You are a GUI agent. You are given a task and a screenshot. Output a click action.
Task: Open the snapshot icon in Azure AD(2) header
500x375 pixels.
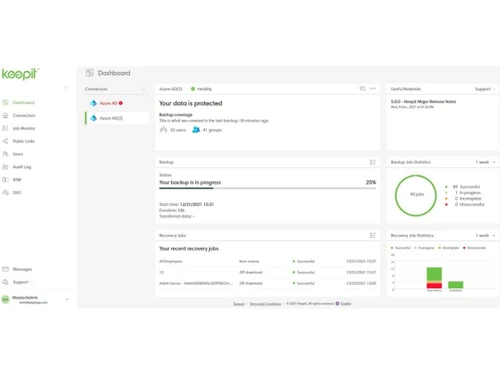click(x=362, y=88)
